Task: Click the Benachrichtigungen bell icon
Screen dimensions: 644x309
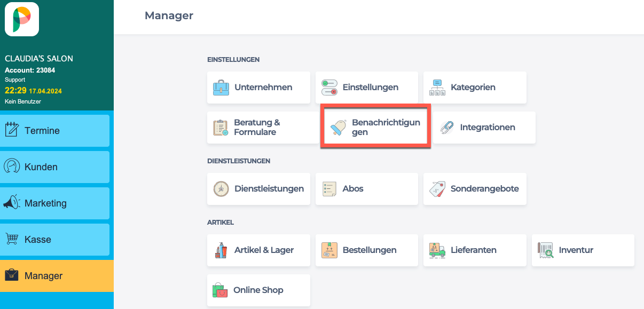Action: [339, 128]
